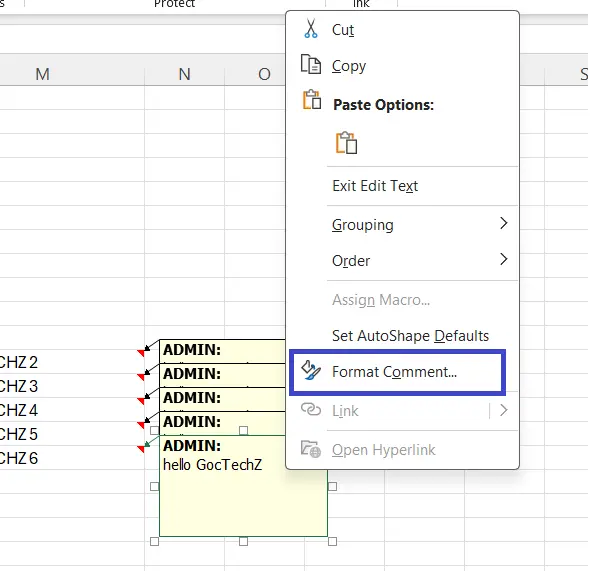
Task: Click the Format Comment paintbrush icon
Action: 311,371
